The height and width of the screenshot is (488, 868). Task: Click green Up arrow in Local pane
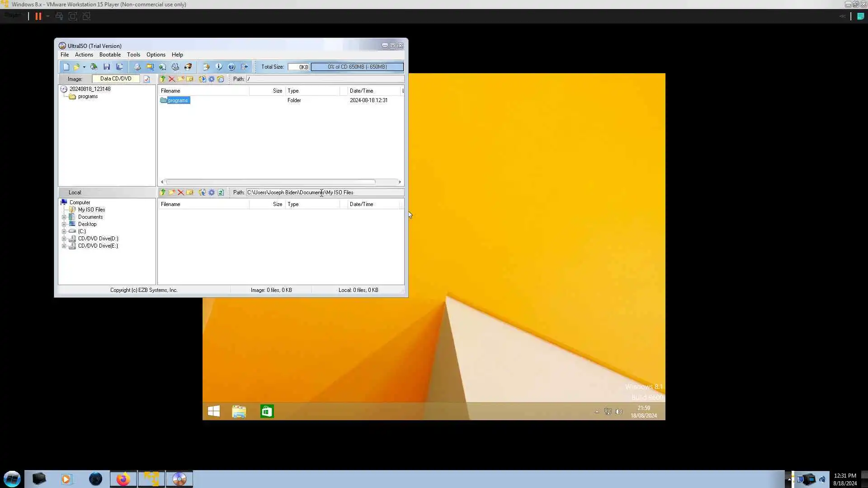[x=163, y=192]
